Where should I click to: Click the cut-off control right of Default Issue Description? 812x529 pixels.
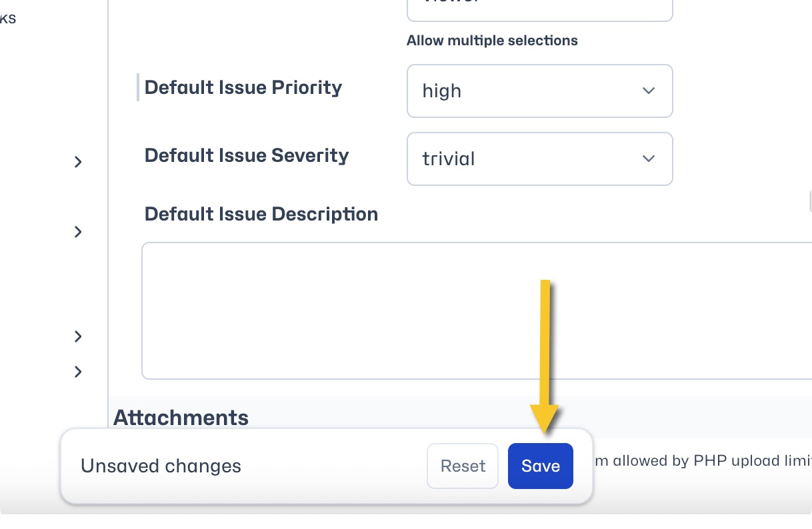point(808,199)
